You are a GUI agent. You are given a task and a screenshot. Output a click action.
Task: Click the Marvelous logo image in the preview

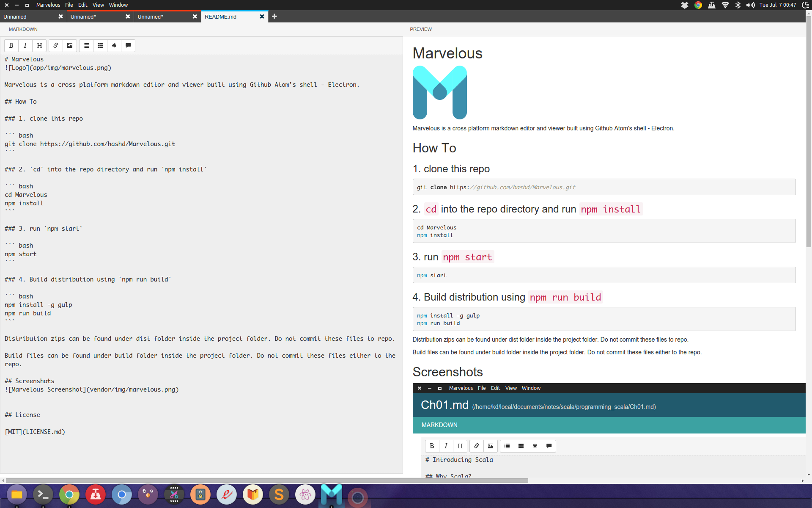pyautogui.click(x=440, y=92)
